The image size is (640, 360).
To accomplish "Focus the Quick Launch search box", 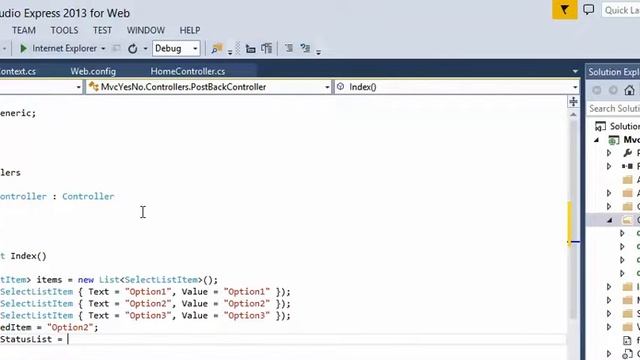I will (621, 10).
